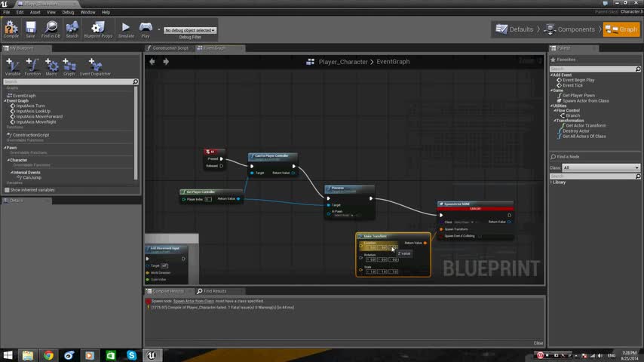Open the Help menu
Viewport: 644px width, 362px height.
(106, 12)
